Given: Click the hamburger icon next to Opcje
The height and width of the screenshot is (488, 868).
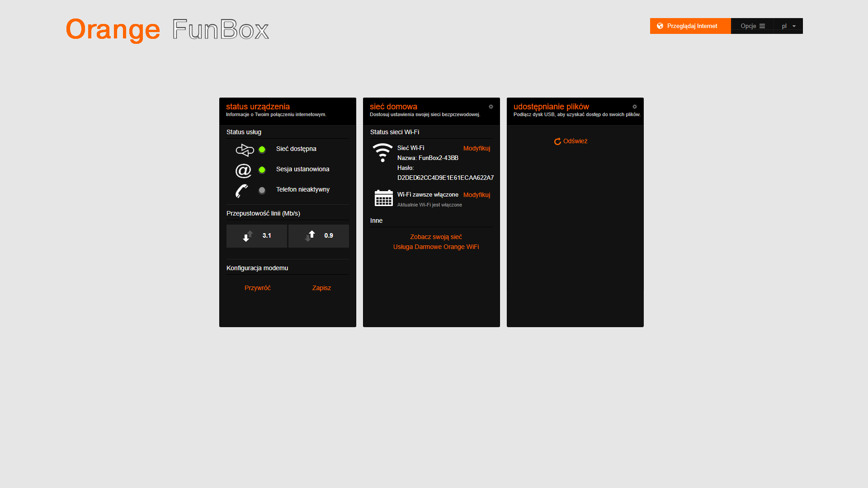Looking at the screenshot, I should [x=762, y=26].
